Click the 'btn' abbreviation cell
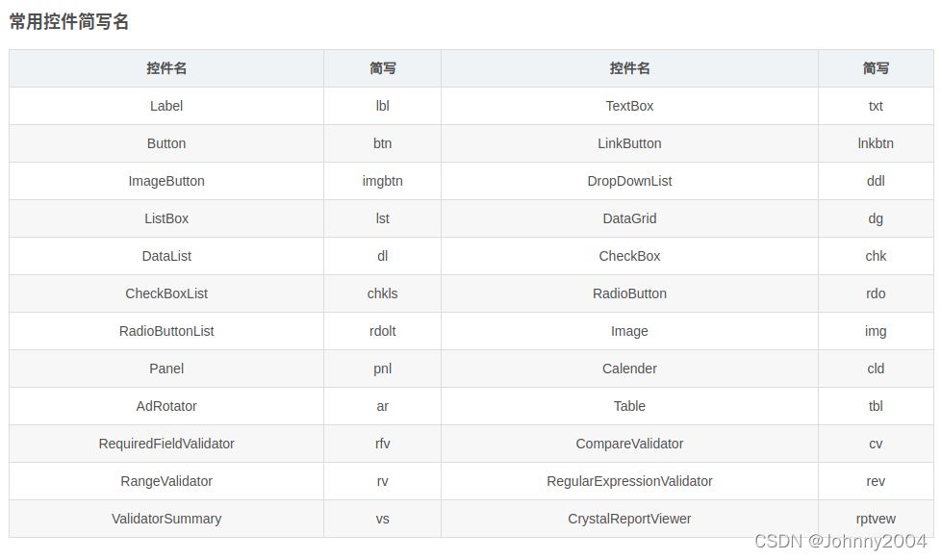Screen dimensions: 942x560 pyautogui.click(x=382, y=143)
